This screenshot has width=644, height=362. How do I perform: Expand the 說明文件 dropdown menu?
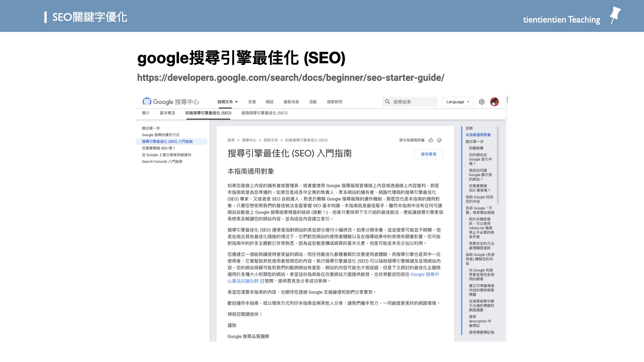point(227,102)
